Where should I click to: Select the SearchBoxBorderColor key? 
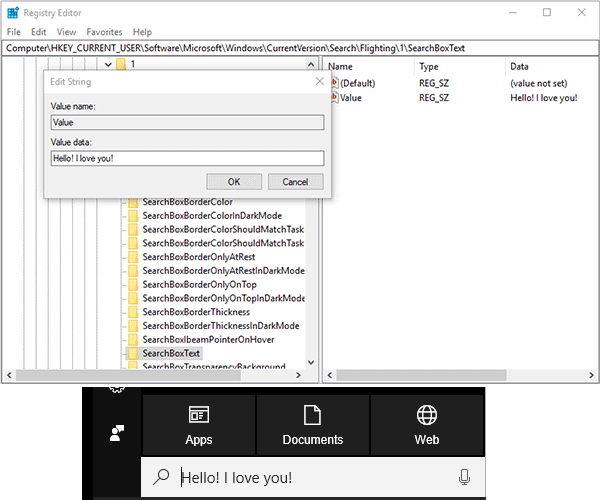coord(188,202)
